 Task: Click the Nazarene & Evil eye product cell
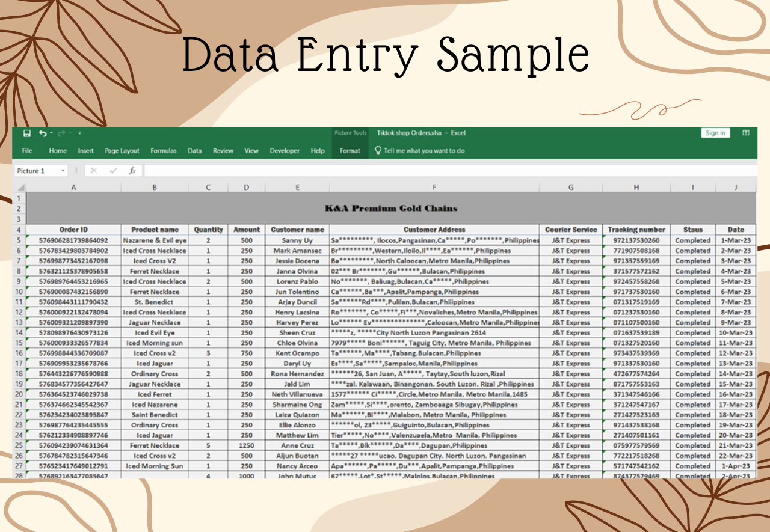coord(155,240)
